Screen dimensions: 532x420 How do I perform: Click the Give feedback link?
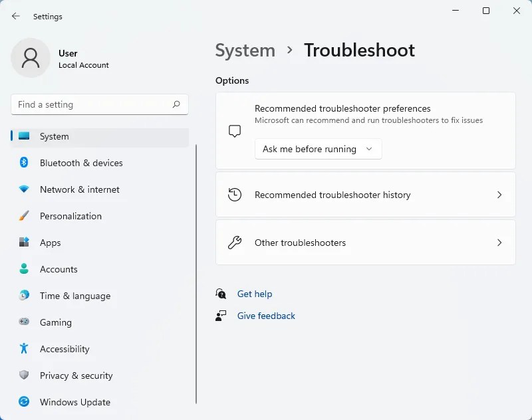[266, 316]
